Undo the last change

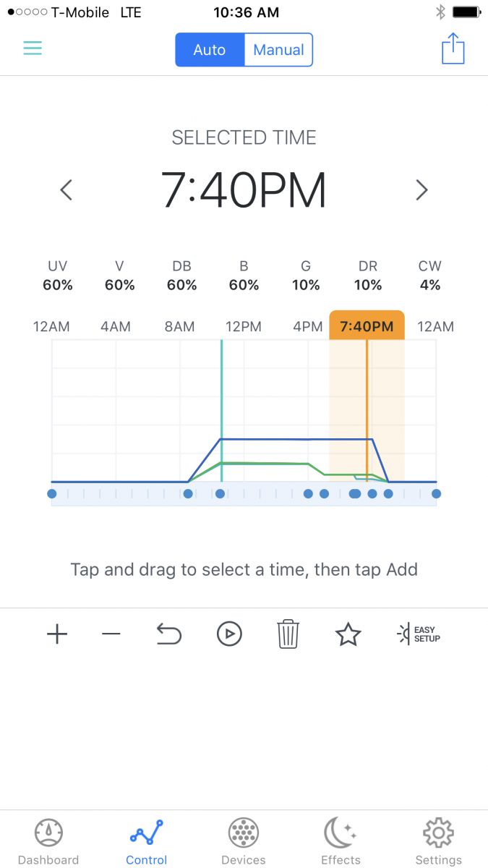pyautogui.click(x=168, y=634)
